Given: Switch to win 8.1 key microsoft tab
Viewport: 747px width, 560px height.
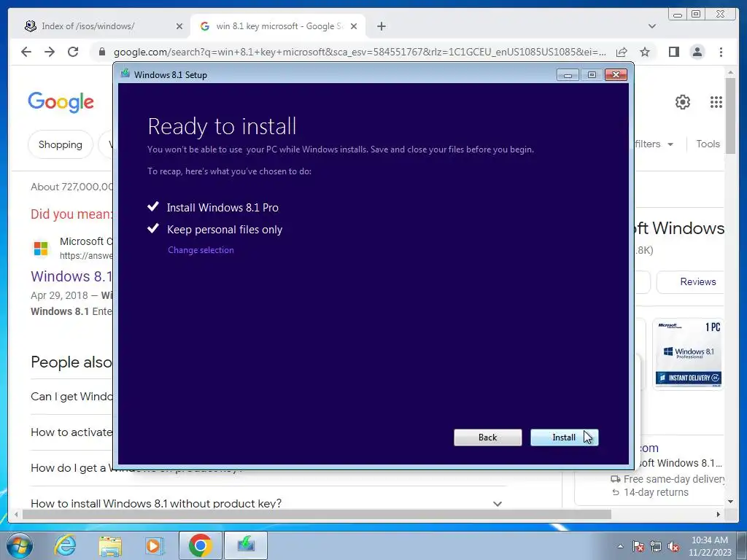Looking at the screenshot, I should tap(279, 26).
